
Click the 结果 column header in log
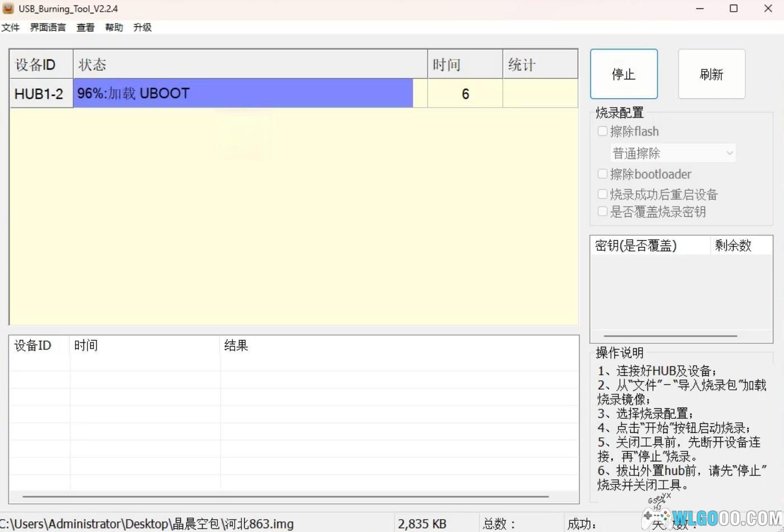(x=236, y=346)
